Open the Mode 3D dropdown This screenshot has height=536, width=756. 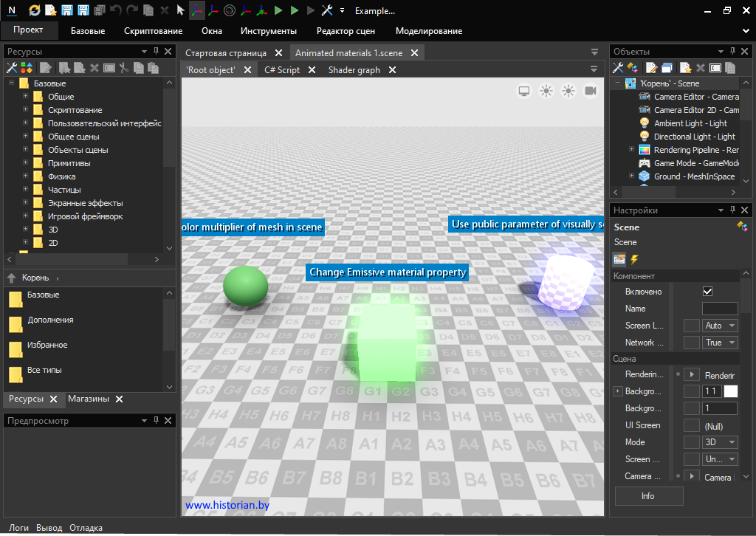pos(720,442)
